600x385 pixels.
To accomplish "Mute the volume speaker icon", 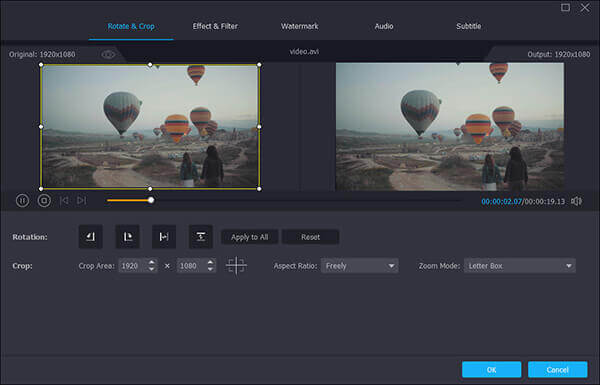I will tap(576, 201).
